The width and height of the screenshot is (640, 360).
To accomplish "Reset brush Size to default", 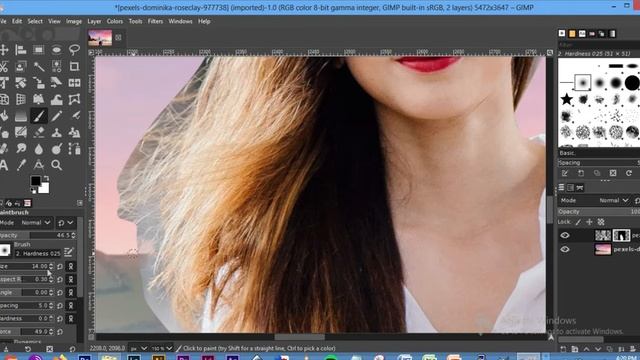I will (x=60, y=267).
